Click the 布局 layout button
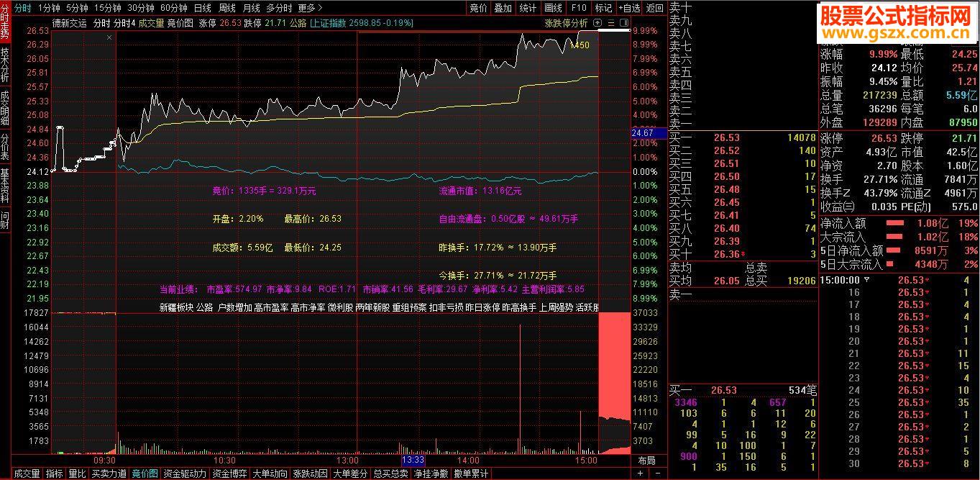 point(646,461)
